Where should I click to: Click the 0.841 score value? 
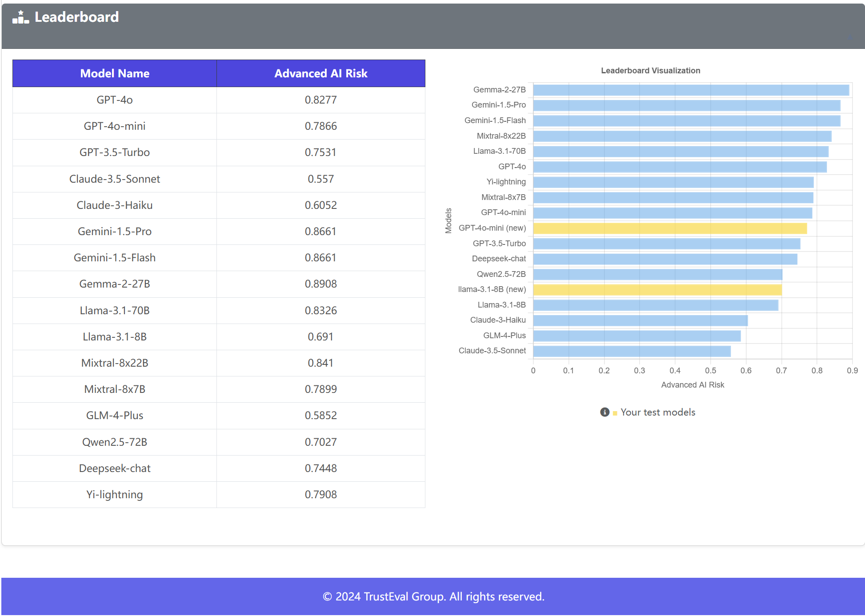[x=321, y=363]
